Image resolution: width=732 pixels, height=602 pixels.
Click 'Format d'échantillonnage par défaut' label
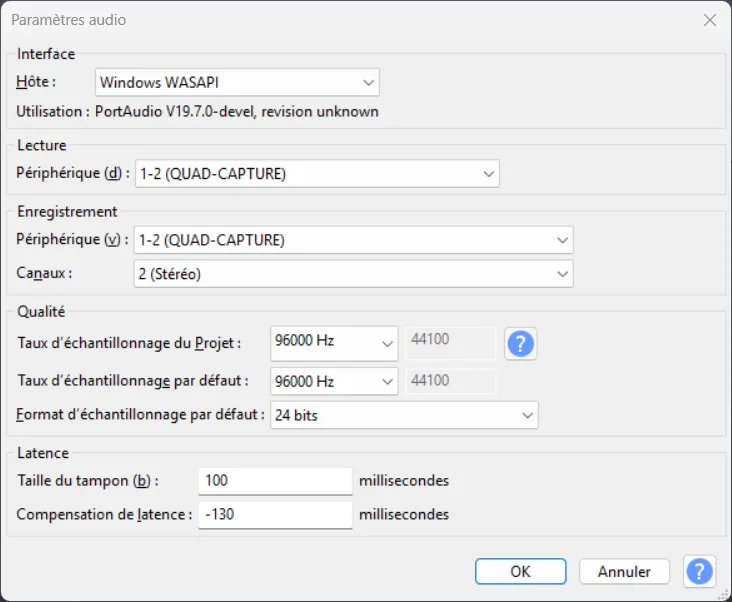pos(141,414)
